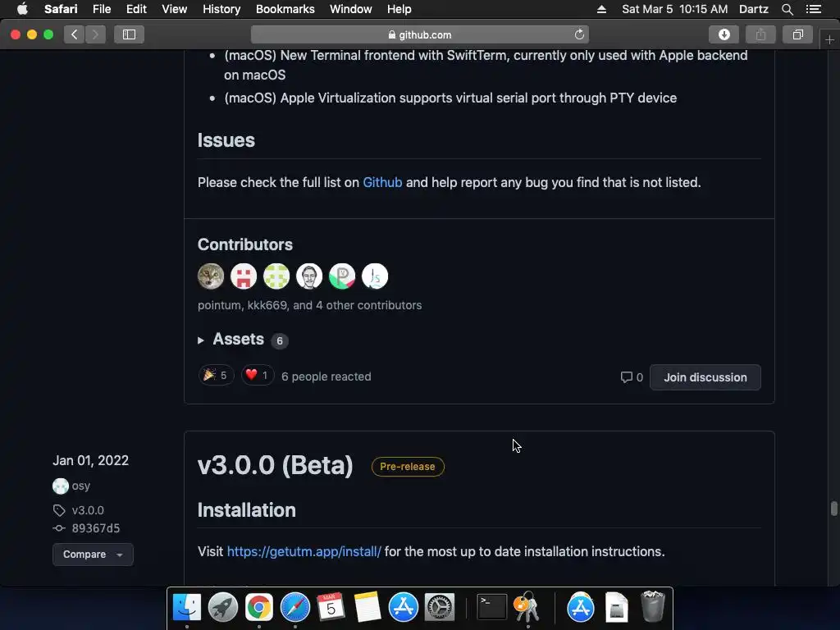Screen dimensions: 840x630
Task: Open Launchpad rocket in Dock
Action: (223, 607)
